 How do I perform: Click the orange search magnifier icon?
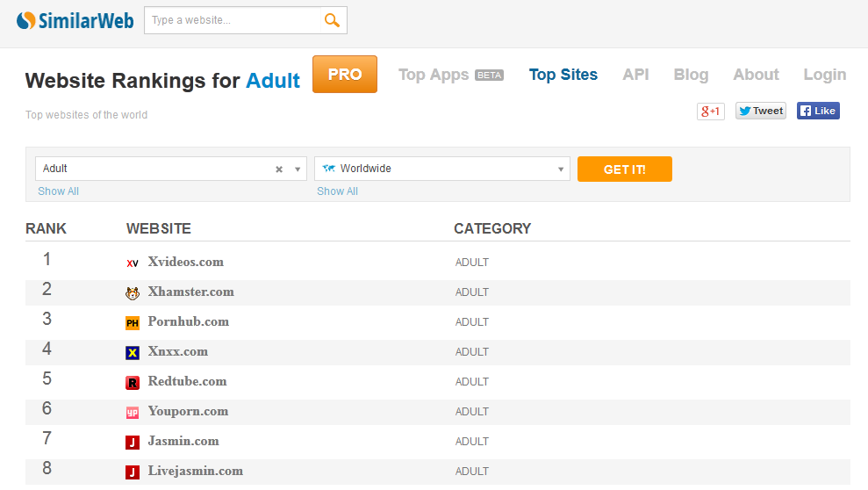tap(332, 20)
